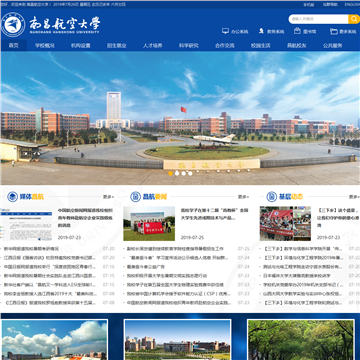Select the first orange carousel dot
The height and width of the screenshot is (360, 360).
tap(171, 173)
